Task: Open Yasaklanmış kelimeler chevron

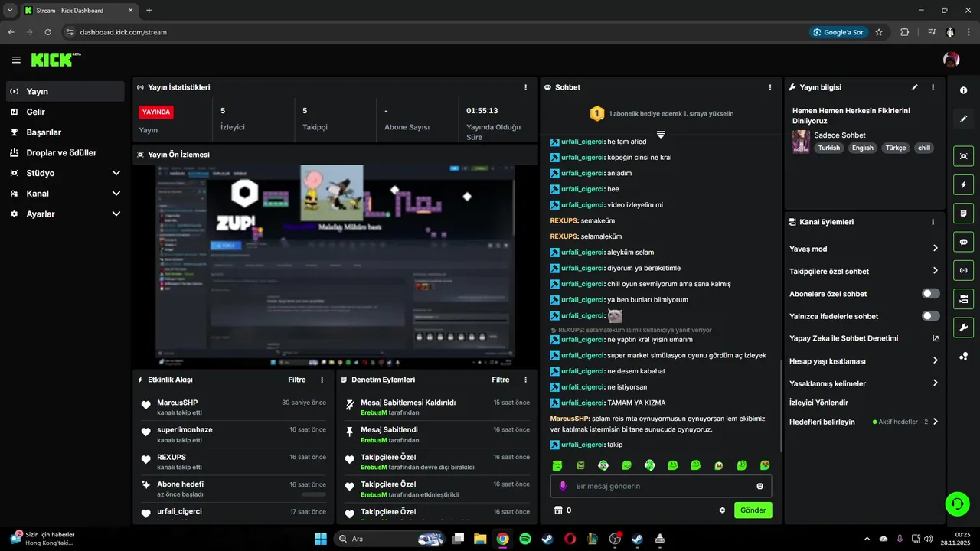Action: pos(936,383)
